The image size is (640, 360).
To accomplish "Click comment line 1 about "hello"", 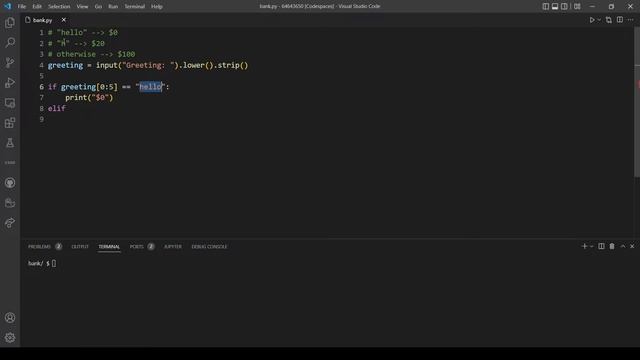I will [82, 33].
